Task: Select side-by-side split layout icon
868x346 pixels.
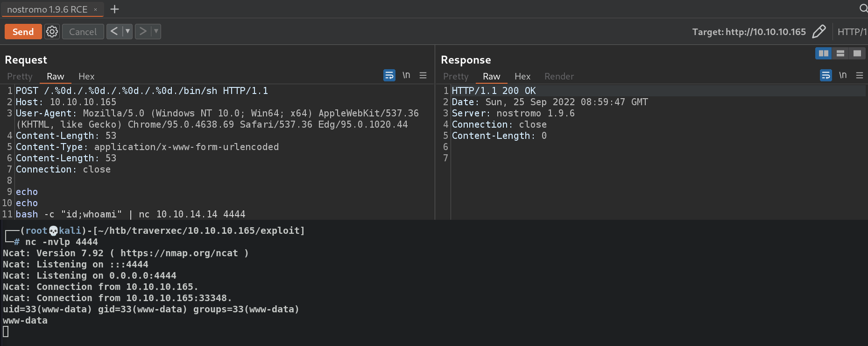Action: point(824,53)
